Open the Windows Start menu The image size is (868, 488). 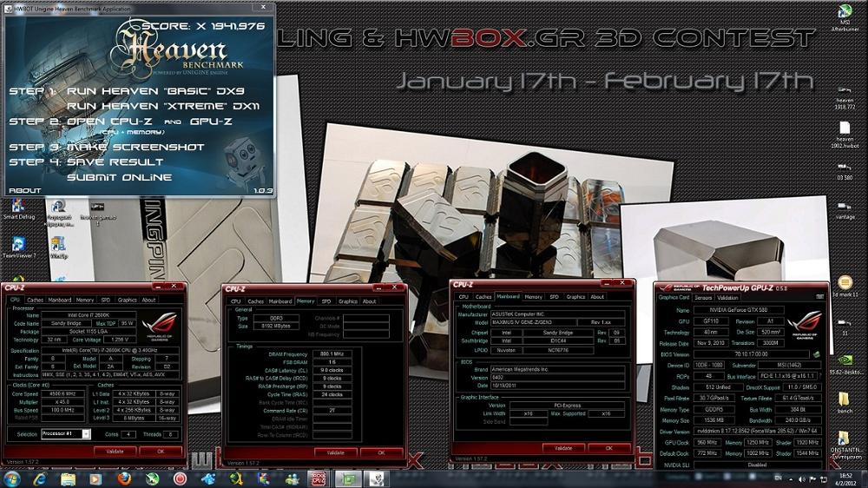pos(11,478)
